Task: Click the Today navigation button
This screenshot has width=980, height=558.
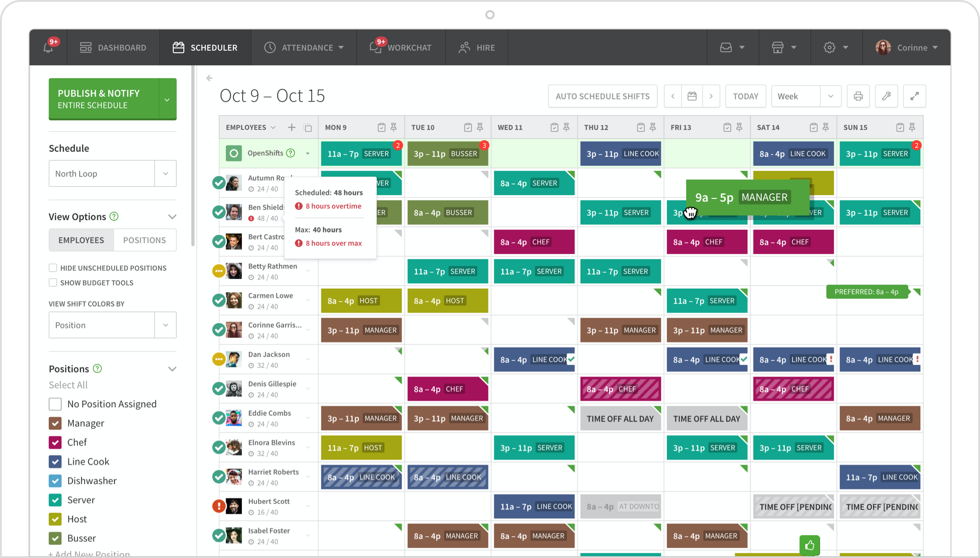Action: click(744, 96)
